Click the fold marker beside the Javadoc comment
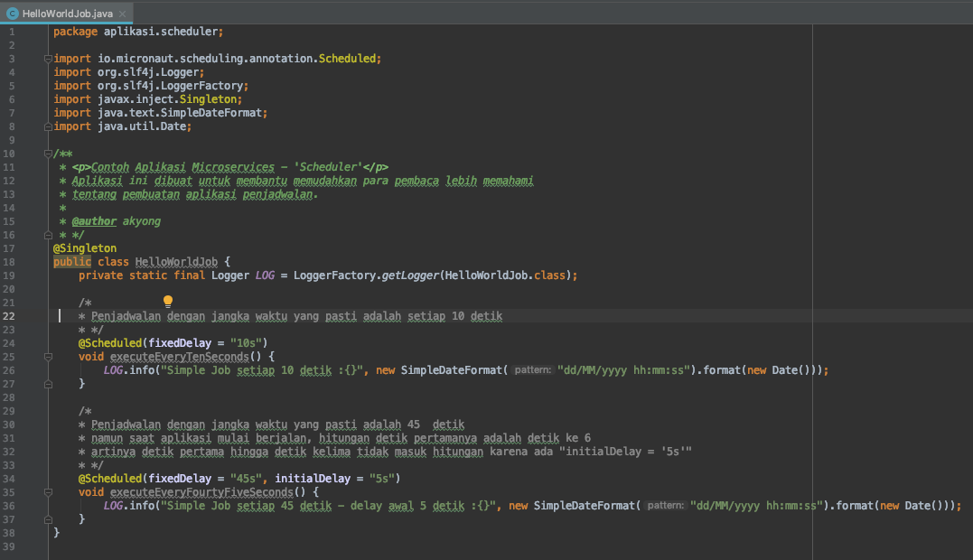This screenshot has height=560, width=973. 48,153
